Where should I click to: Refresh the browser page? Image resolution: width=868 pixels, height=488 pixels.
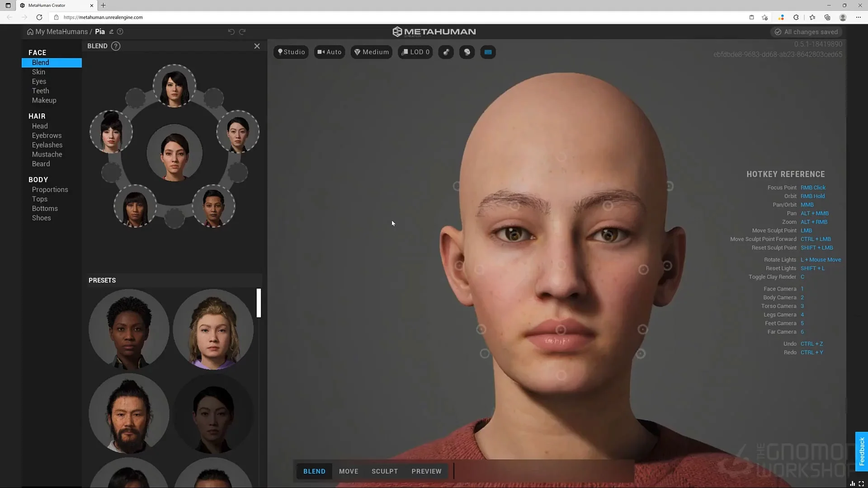coord(39,17)
